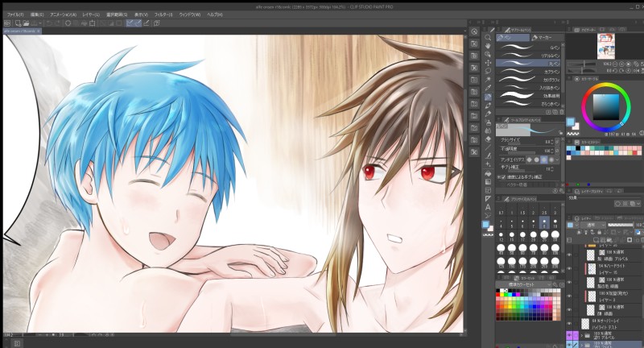
Task: Pick brush size preset 12
Action: click(501, 236)
